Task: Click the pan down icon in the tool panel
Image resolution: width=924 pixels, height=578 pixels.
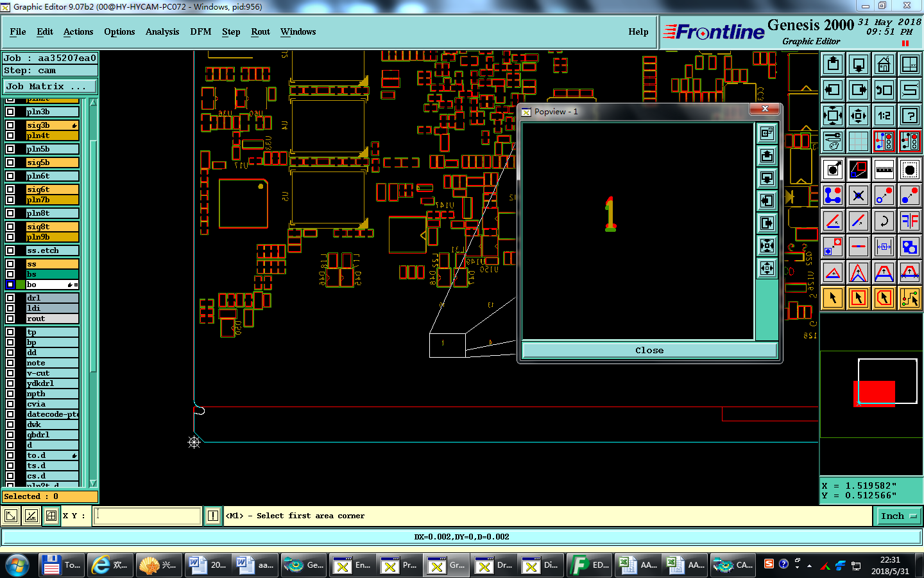Action: (859, 64)
